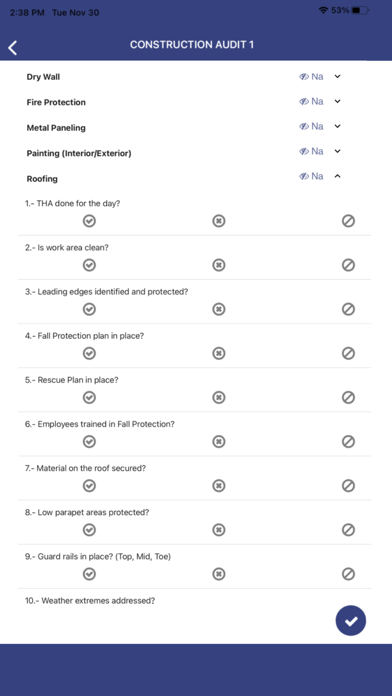Collapse the Roofing section chevron

[337, 176]
